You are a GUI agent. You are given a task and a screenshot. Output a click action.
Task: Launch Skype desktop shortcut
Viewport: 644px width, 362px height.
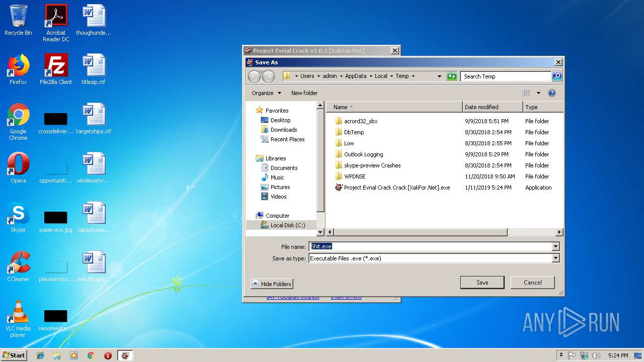pyautogui.click(x=18, y=217)
